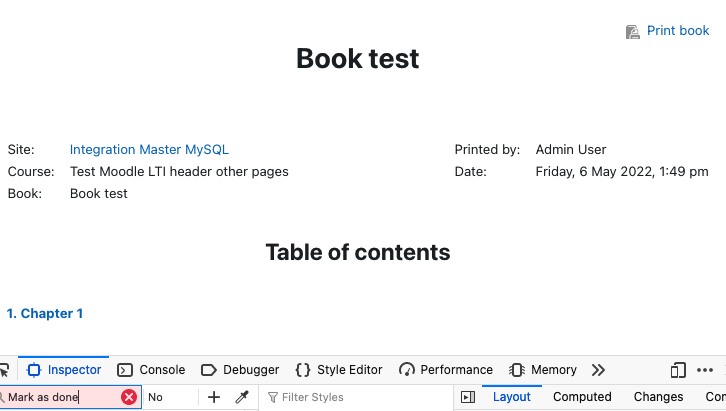Switch to Style Editor tab

point(339,370)
